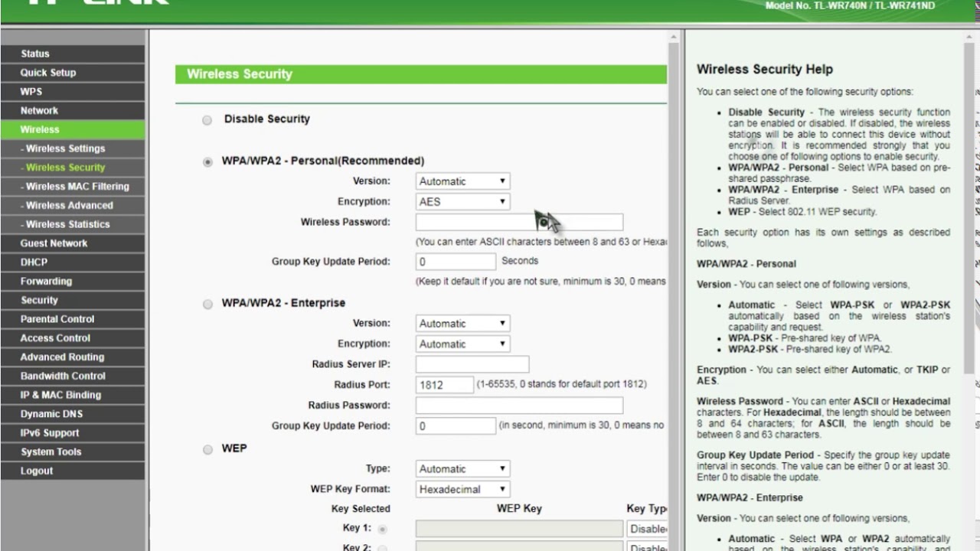
Task: Select WPA/WPA2 - Enterprise radio button
Action: pos(207,305)
